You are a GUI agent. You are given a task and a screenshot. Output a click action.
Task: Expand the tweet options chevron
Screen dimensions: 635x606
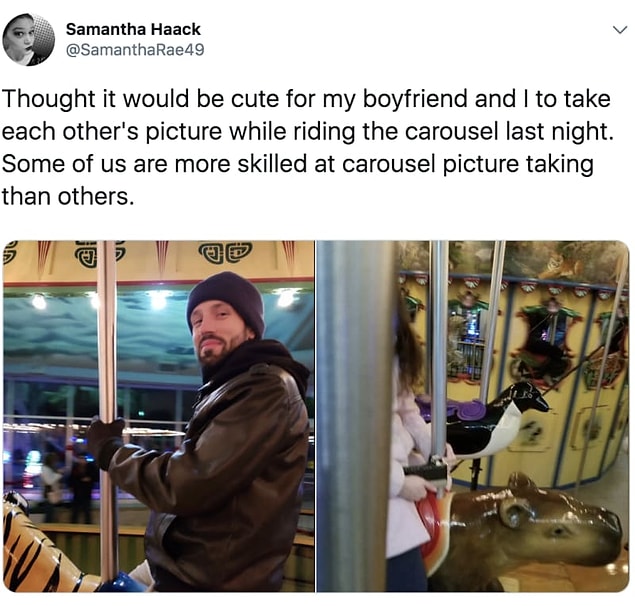tap(620, 30)
